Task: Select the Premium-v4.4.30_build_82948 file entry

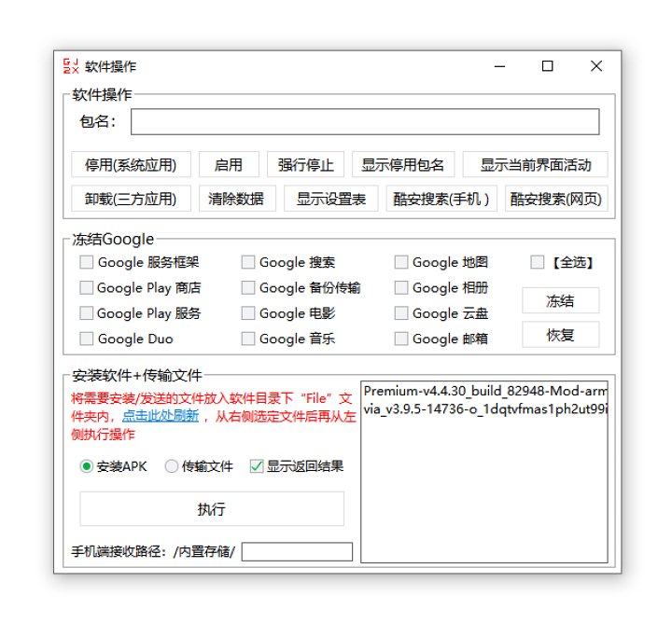Action: pos(484,391)
